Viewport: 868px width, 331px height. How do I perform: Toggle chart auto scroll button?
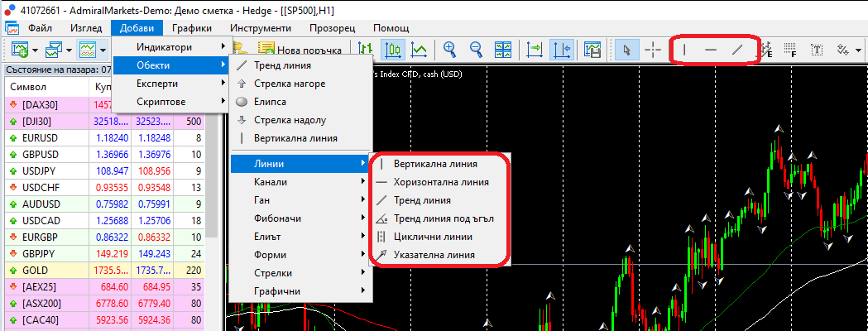pos(535,50)
